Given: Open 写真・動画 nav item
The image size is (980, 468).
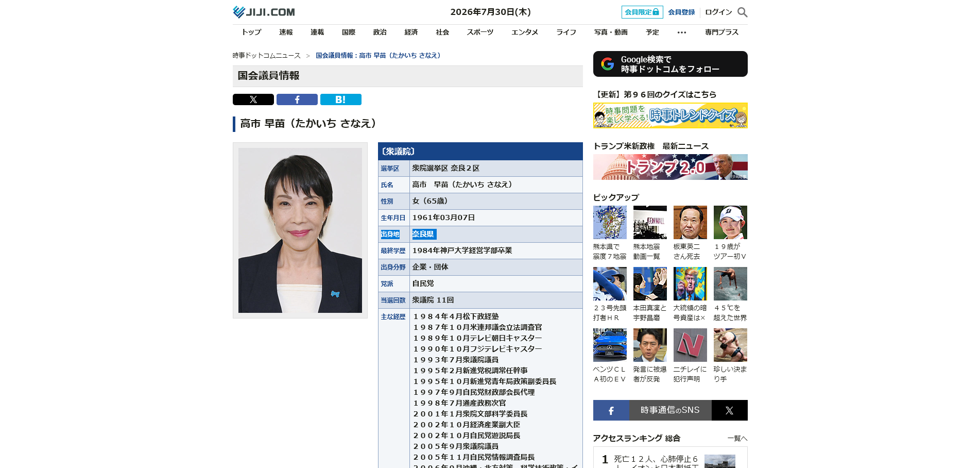Looking at the screenshot, I should click(611, 32).
